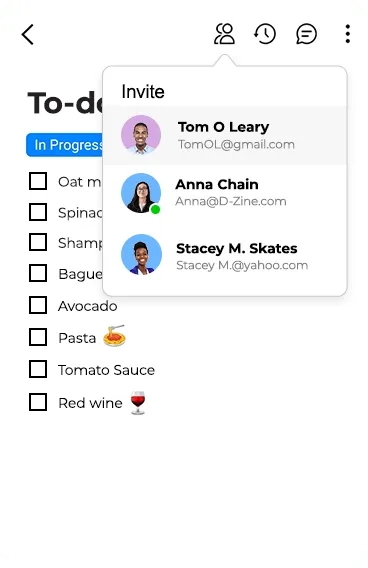Click Tom O Leary's avatar

[141, 135]
